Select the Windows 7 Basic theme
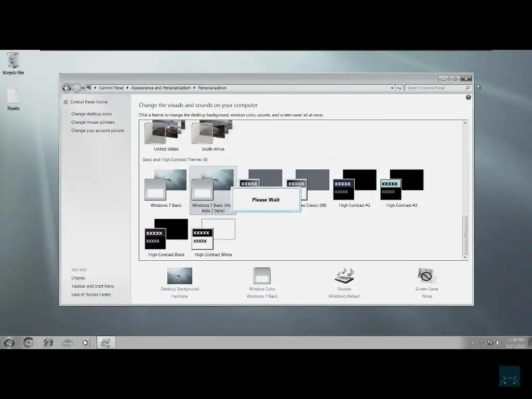Viewport: 532px width, 399px height. click(x=166, y=189)
